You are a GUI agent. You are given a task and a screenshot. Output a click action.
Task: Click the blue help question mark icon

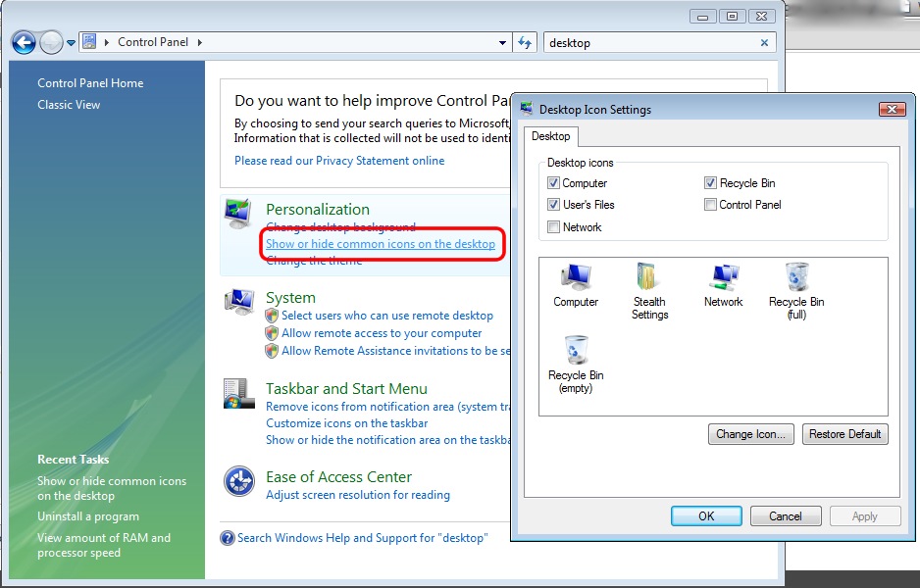pyautogui.click(x=228, y=538)
